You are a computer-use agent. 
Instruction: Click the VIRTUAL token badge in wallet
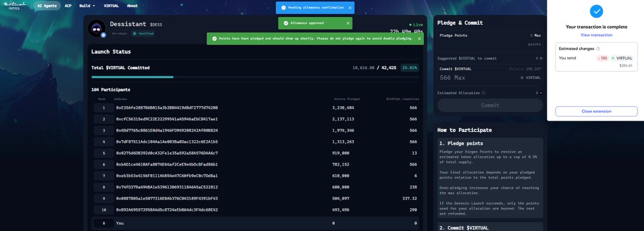[623, 58]
